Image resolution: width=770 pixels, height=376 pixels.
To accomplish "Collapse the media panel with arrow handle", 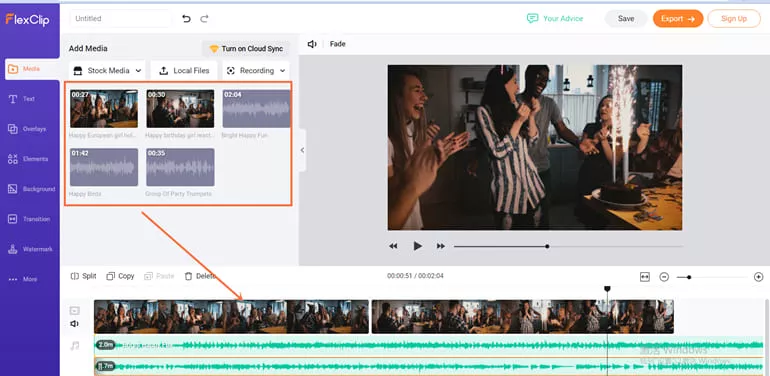I will 302,150.
